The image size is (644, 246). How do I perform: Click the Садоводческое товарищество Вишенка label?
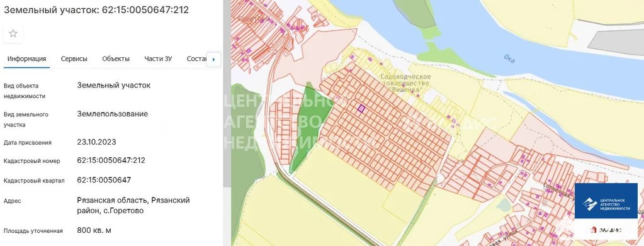[405, 82]
